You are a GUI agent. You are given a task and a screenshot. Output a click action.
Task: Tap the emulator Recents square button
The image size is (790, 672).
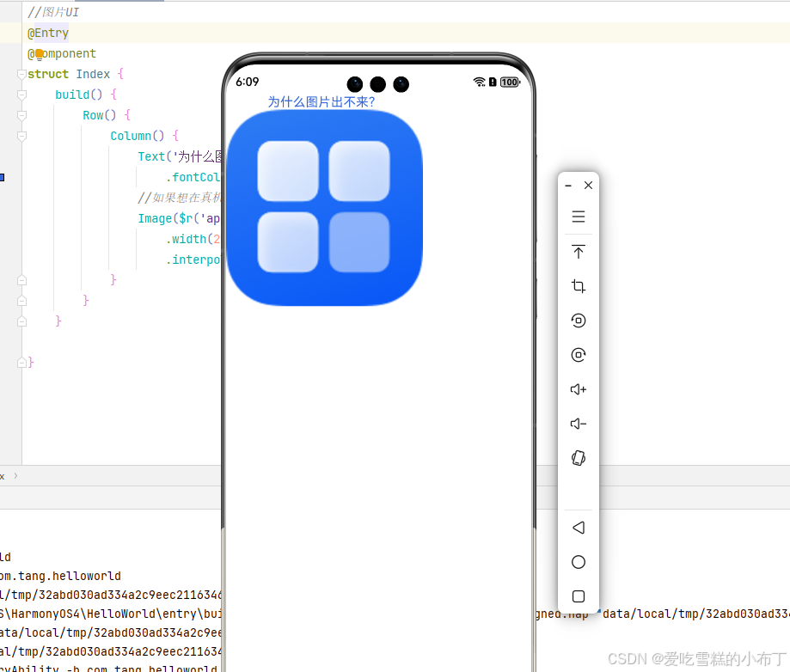579,596
